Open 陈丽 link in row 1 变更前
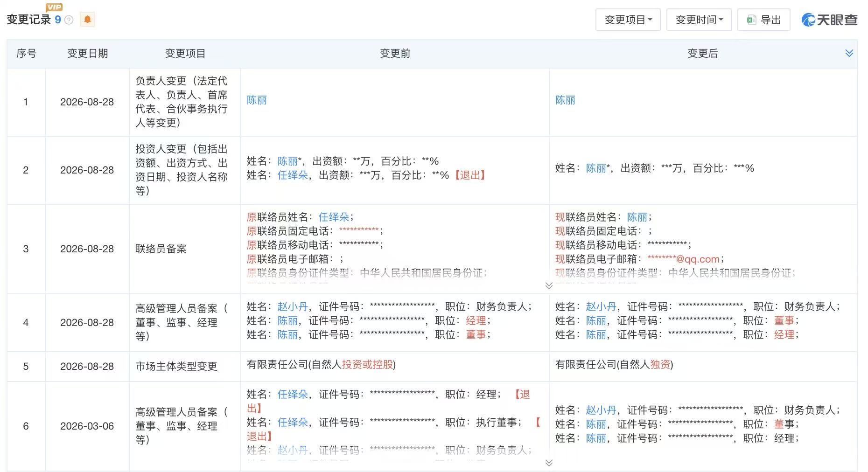Image resolution: width=868 pixels, height=472 pixels. 257,100
